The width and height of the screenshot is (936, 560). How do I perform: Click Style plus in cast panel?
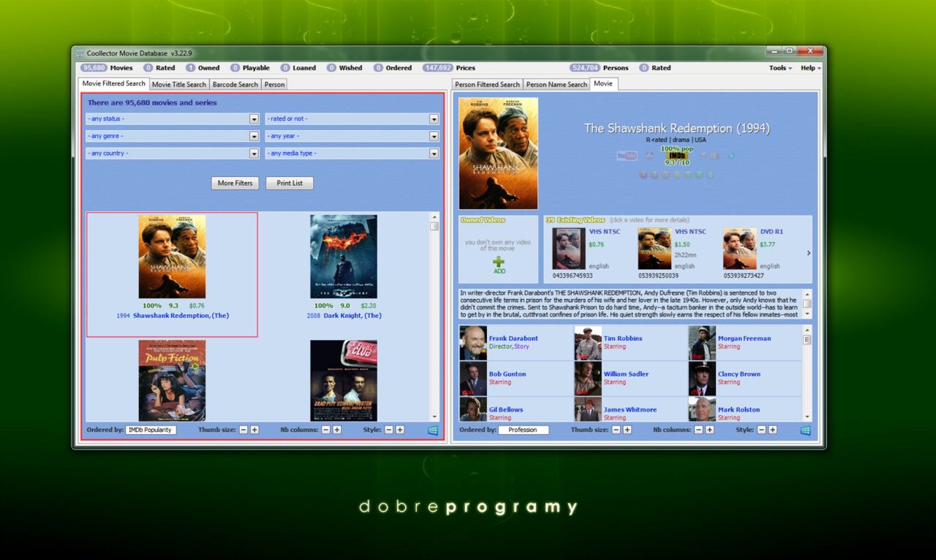coord(773,430)
